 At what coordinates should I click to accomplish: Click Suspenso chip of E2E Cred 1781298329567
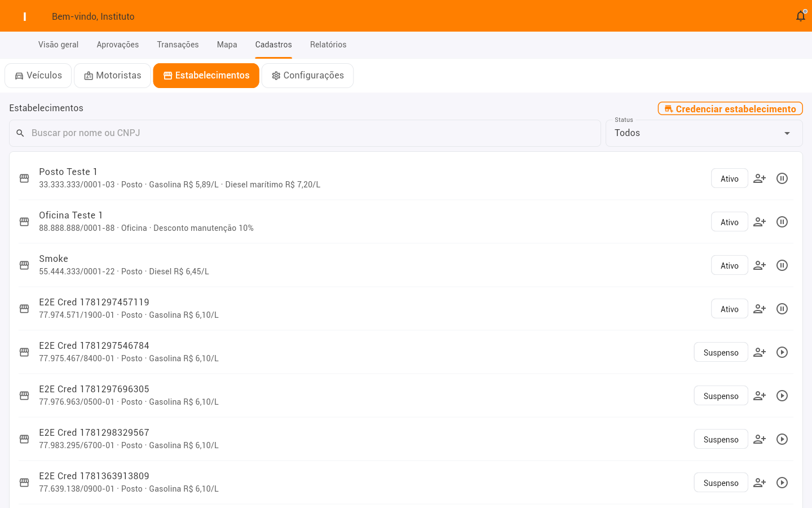click(721, 439)
